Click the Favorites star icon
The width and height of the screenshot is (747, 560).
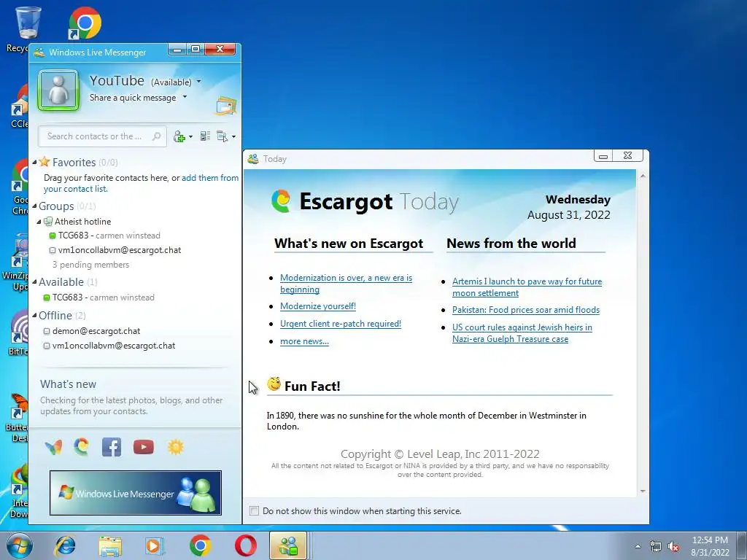(x=44, y=162)
